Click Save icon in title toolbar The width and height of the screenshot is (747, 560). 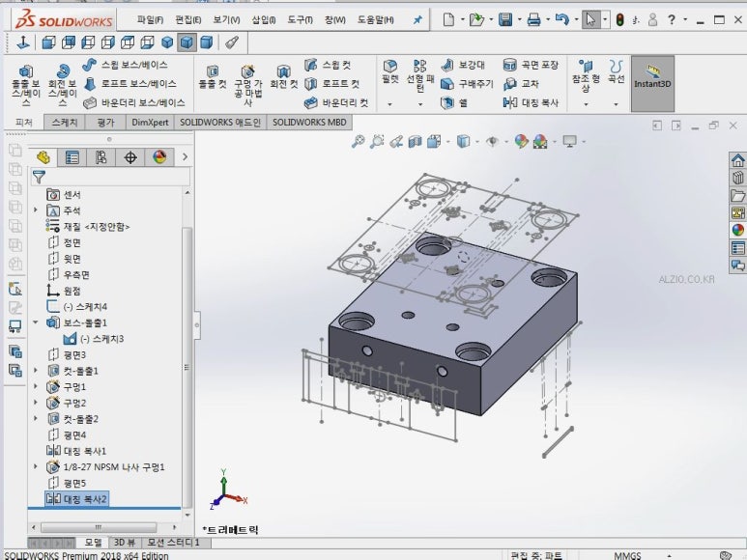pos(505,20)
